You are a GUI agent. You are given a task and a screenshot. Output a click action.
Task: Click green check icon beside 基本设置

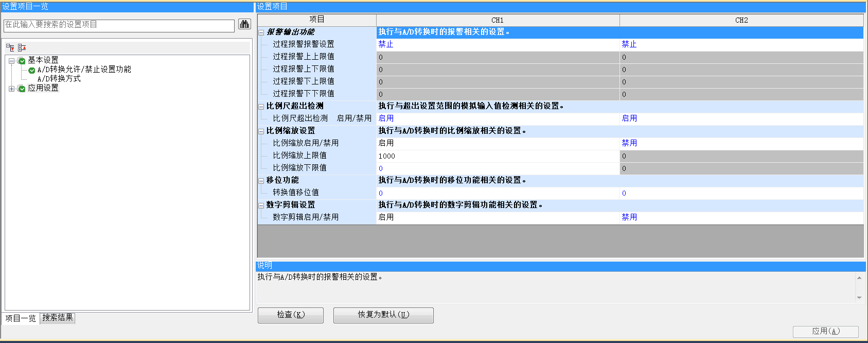(22, 61)
